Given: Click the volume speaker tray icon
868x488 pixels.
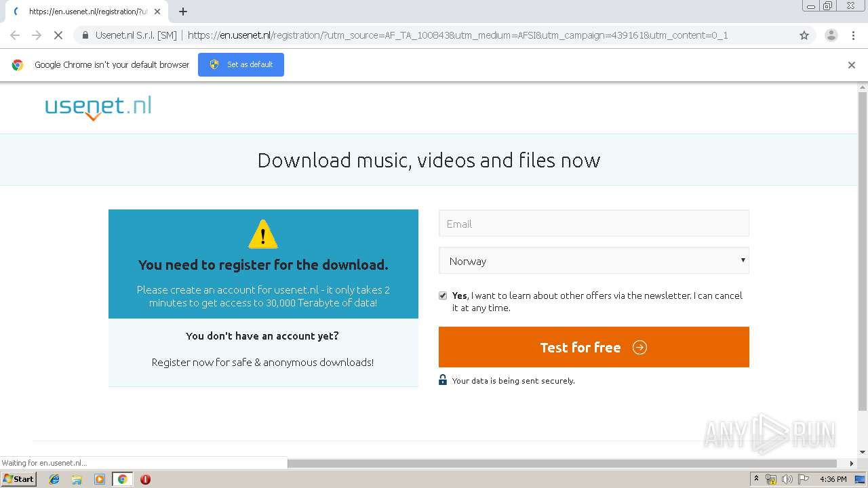Looking at the screenshot, I should coord(787,479).
